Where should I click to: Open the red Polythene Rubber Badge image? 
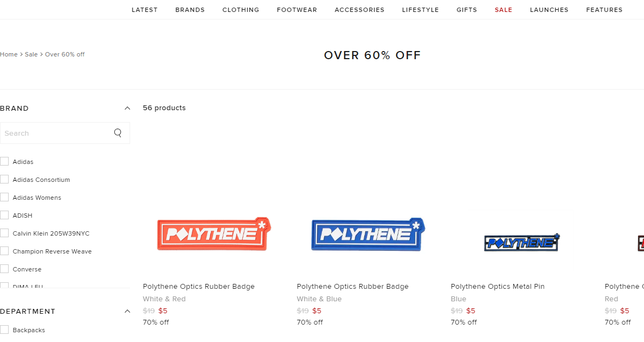[x=214, y=234]
